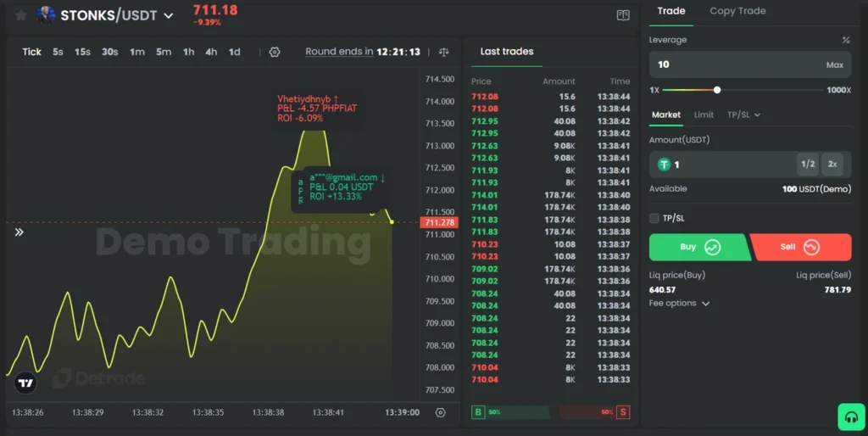Enable the TP/SL checkbox
This screenshot has height=436, width=868.
click(654, 218)
